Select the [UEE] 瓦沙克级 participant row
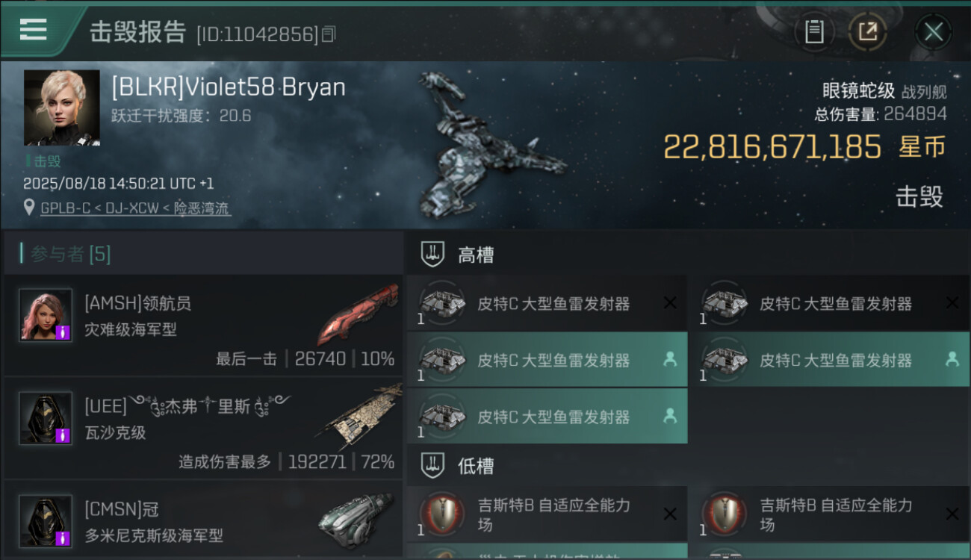This screenshot has width=971, height=560. coord(203,428)
